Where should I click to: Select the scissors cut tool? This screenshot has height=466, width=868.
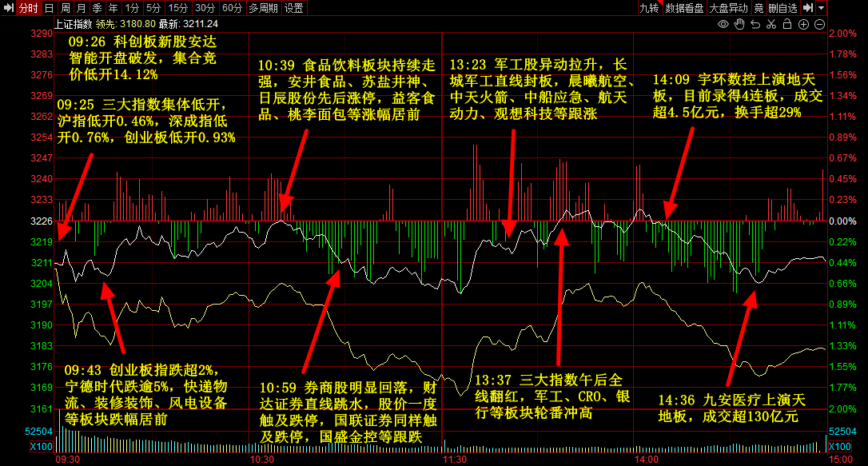(x=771, y=25)
